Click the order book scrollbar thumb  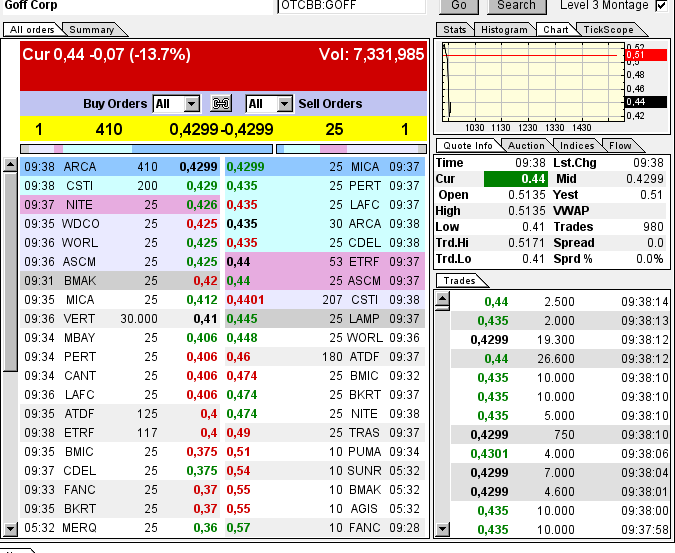[x=10, y=272]
